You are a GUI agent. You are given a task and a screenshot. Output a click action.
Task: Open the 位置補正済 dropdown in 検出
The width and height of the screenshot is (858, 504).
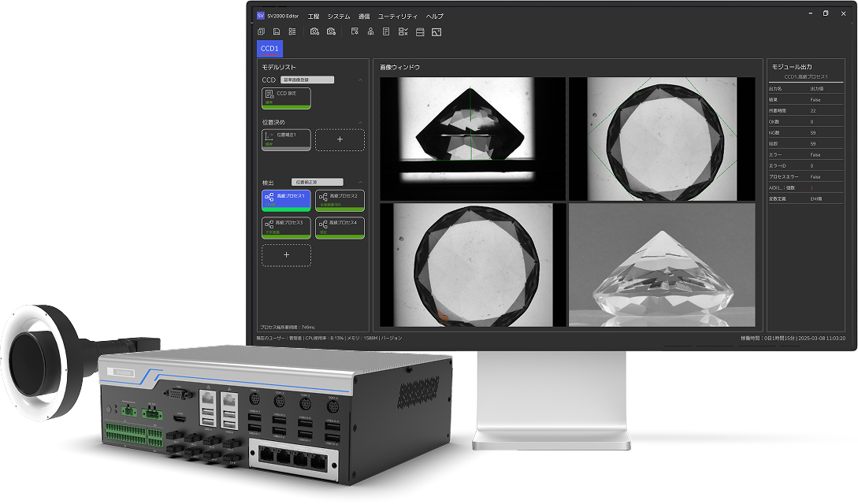click(317, 183)
